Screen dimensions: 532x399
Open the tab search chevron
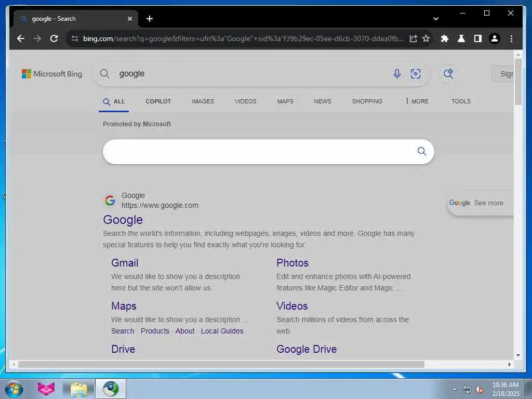(x=436, y=19)
